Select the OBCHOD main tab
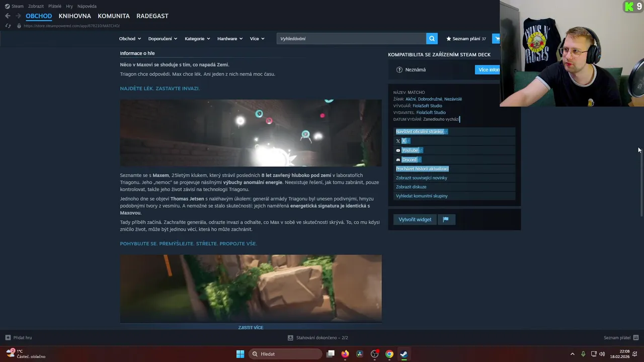The image size is (644, 362). coord(39,16)
